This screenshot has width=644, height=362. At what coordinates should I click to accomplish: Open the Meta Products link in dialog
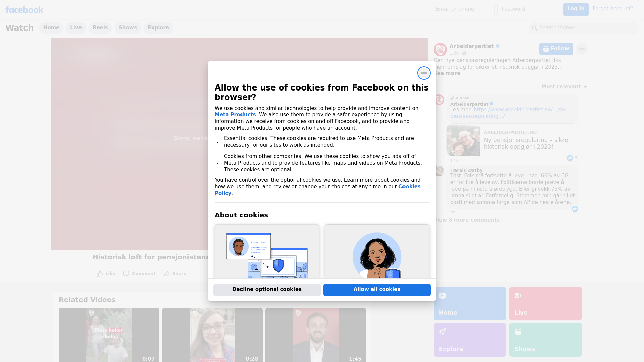click(235, 115)
